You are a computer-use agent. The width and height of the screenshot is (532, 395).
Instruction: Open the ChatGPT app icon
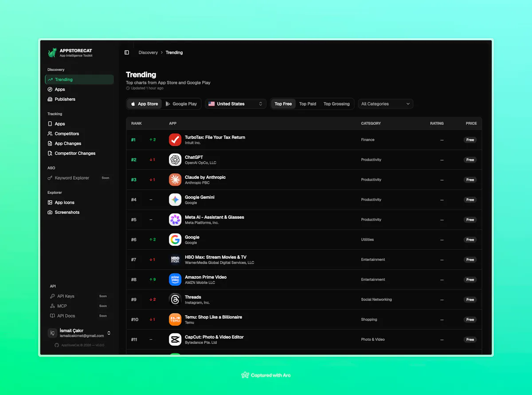(175, 160)
